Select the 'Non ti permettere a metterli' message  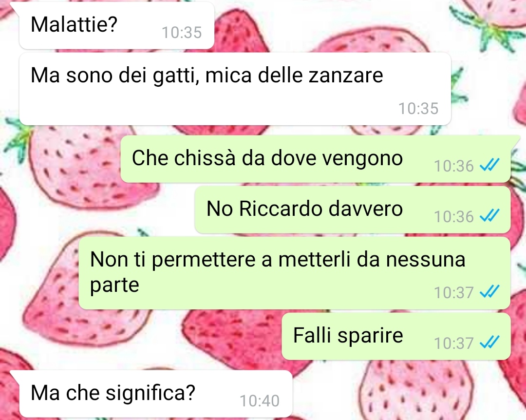point(295,273)
